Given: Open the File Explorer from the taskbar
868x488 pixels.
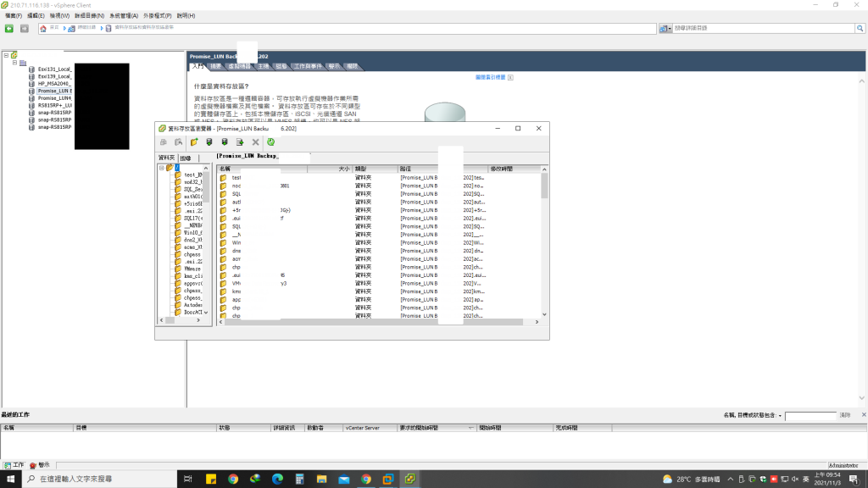Looking at the screenshot, I should (x=321, y=480).
